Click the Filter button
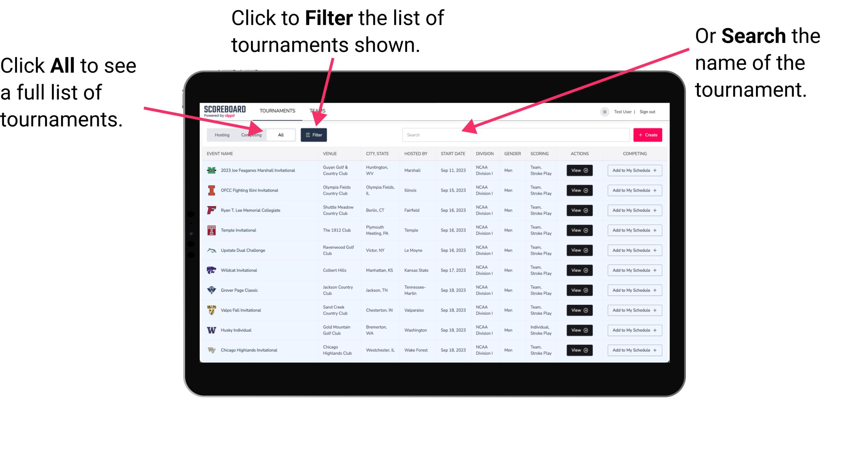Screen dimensions: 868x467 click(x=314, y=134)
